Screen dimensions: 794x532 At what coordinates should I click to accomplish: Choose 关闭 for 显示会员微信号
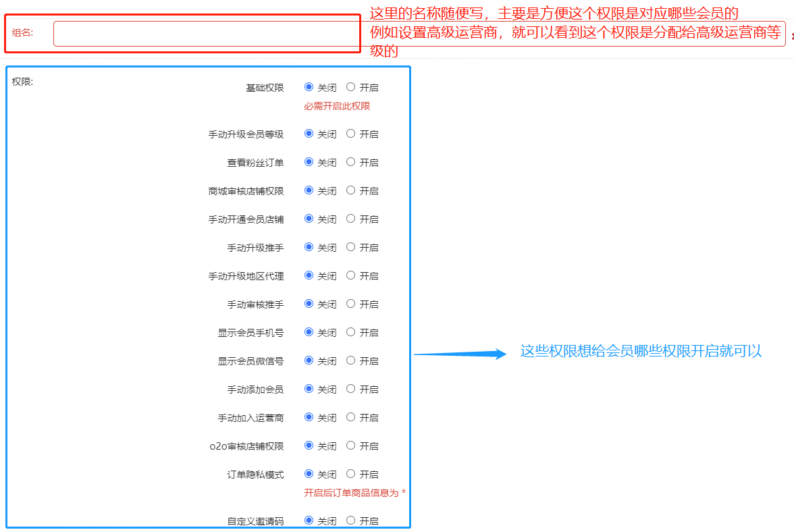[x=309, y=361]
